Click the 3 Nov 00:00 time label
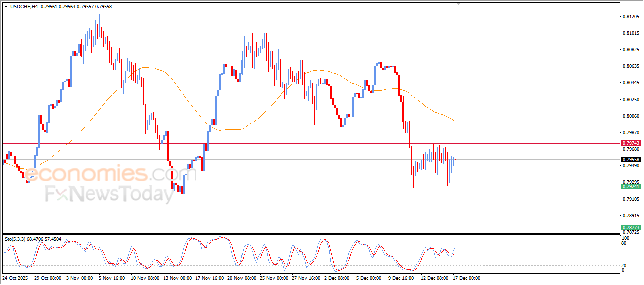This screenshot has width=644, height=285. pyautogui.click(x=79, y=277)
